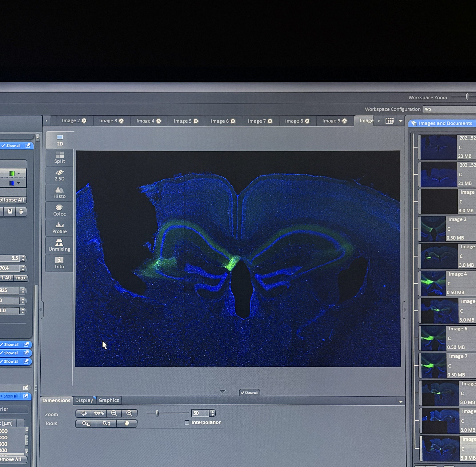Close the Image 3 tab
The height and width of the screenshot is (467, 476).
[x=121, y=121]
